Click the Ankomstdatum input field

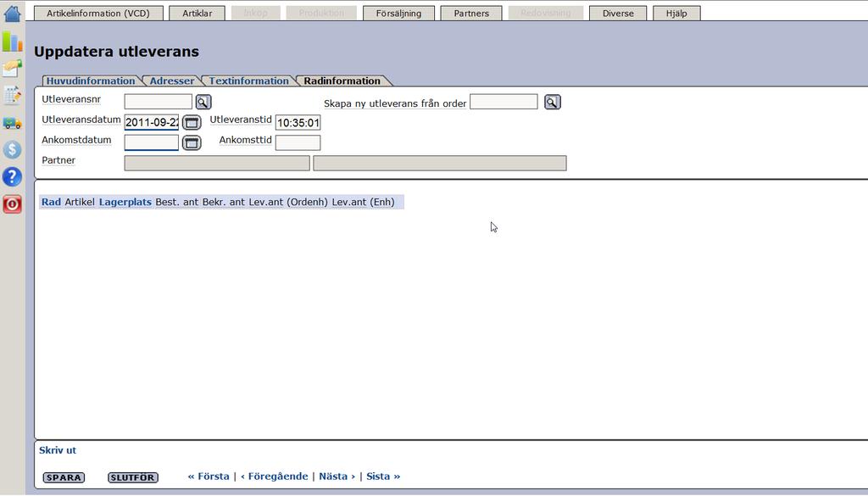[x=152, y=142]
